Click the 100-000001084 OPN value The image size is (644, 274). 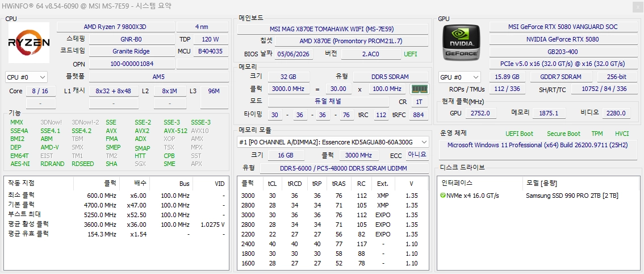click(131, 64)
